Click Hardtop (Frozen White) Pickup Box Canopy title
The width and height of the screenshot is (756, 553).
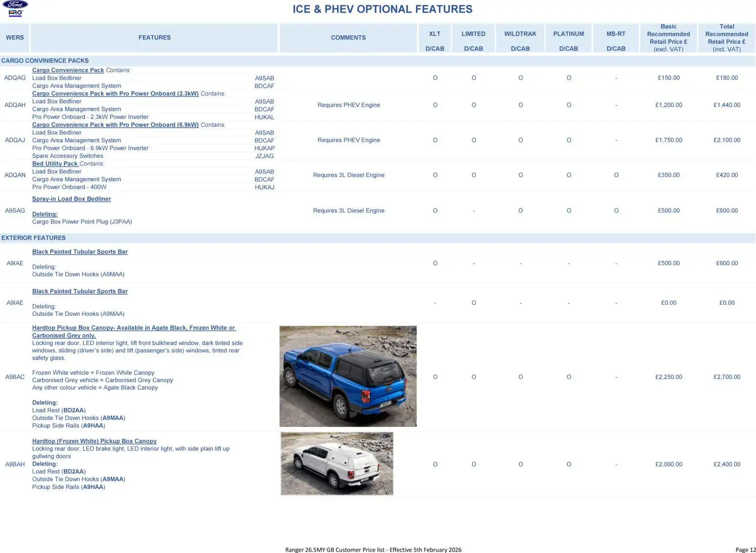[94, 441]
